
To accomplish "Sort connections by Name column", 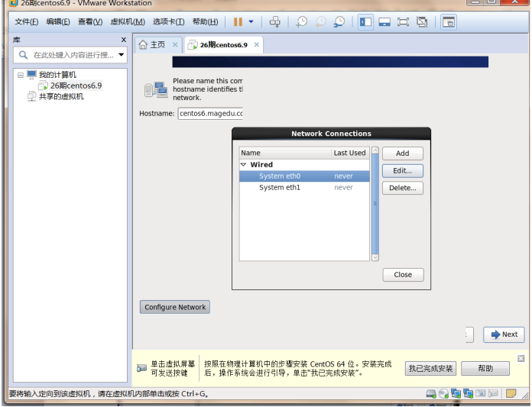I will (x=285, y=153).
